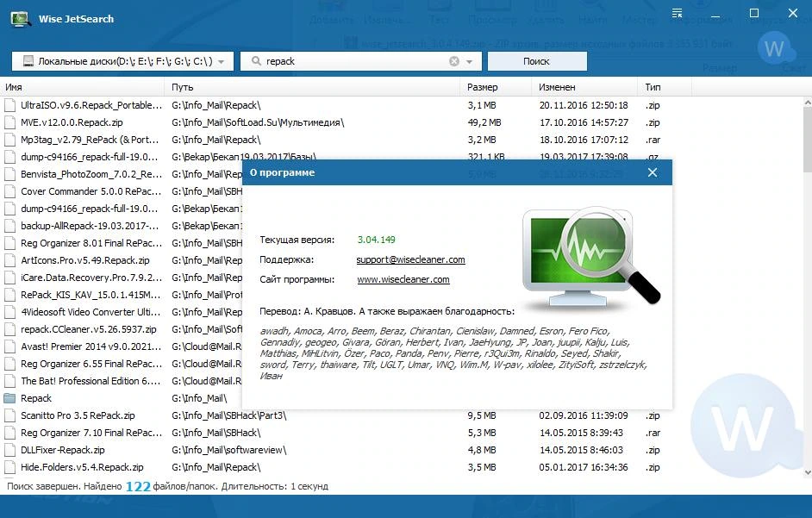Select the DLLFixer-Repack.zip file name
The width and height of the screenshot is (812, 518).
[x=63, y=450]
